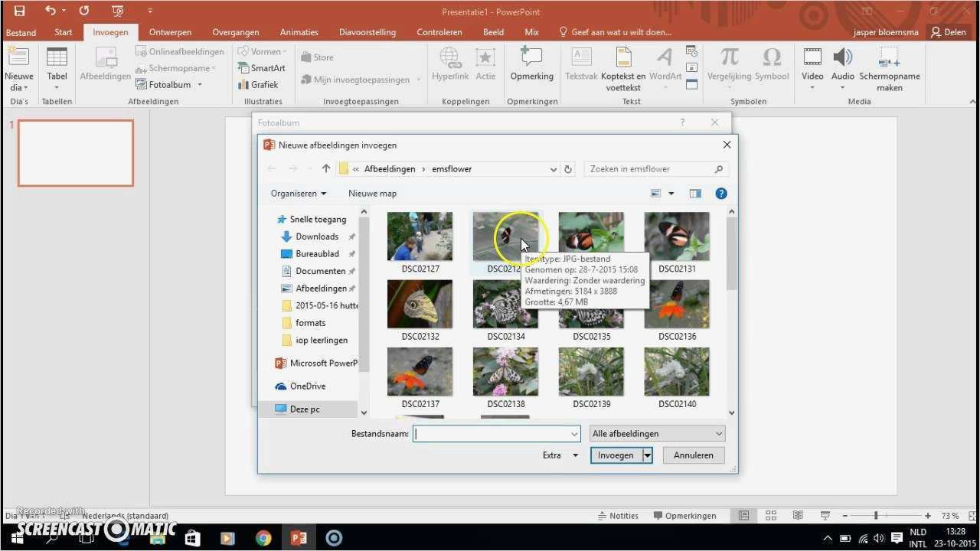Open the file type filter dropdown
980x551 pixels.
point(657,434)
